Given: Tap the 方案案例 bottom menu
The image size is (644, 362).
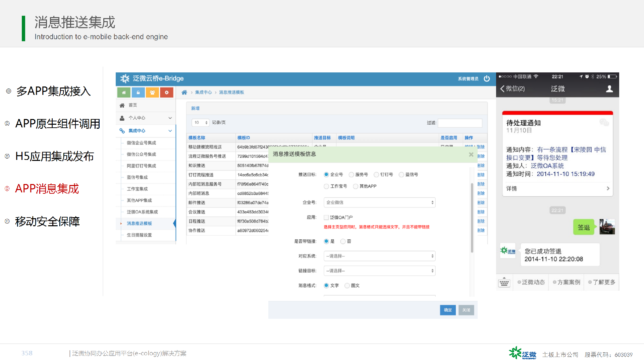Looking at the screenshot, I should [x=567, y=282].
